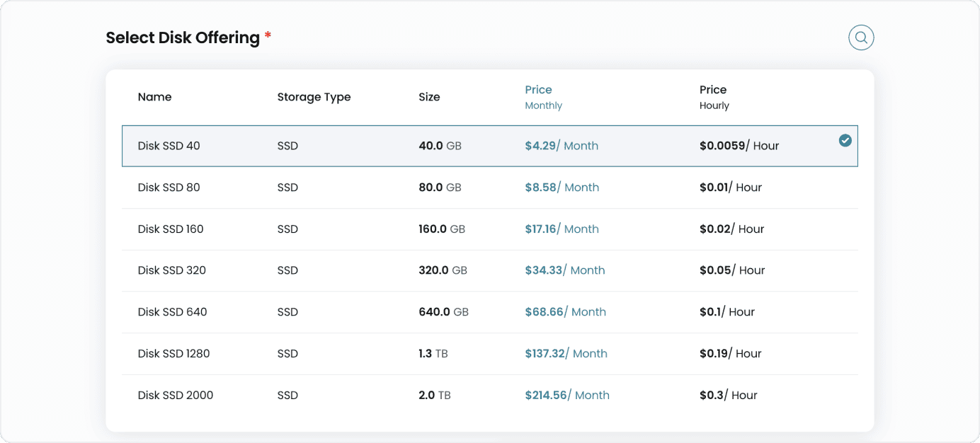The image size is (980, 443).
Task: Pick the Disk SSD 640 offering
Action: (172, 312)
